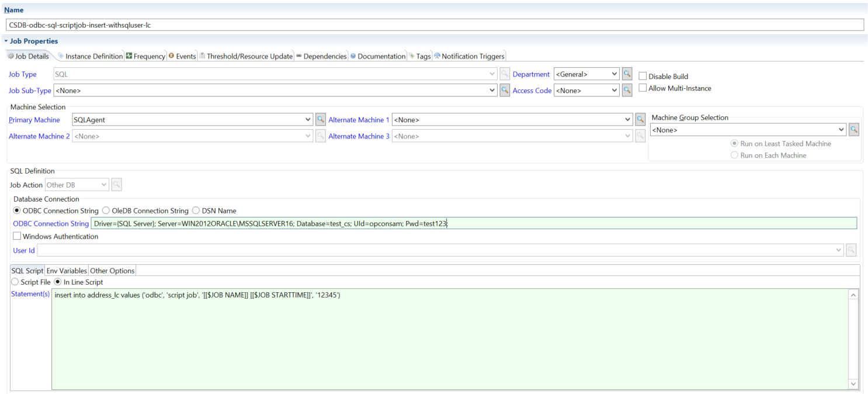Check Allow Multi-Instance option

(643, 88)
